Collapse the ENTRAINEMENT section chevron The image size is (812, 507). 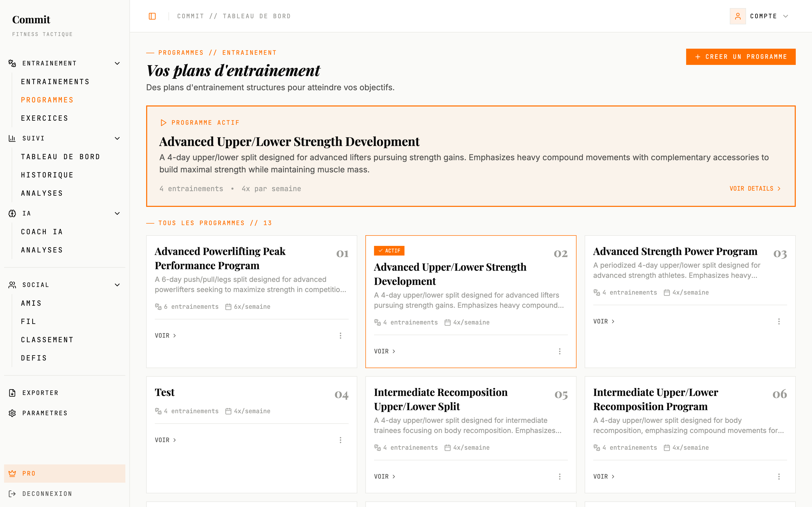pos(117,63)
